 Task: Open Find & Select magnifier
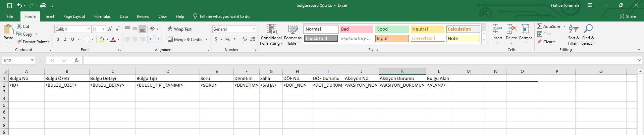pos(588,30)
